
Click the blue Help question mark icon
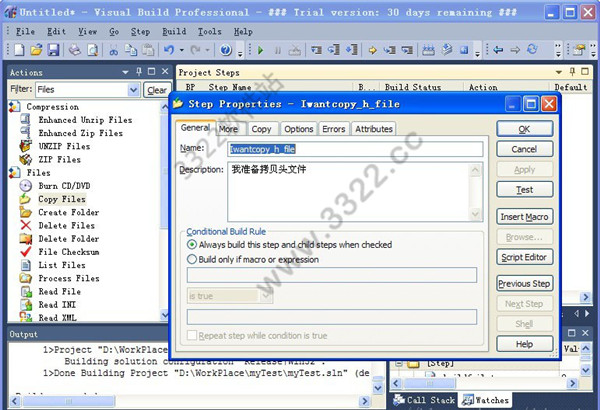pos(226,50)
